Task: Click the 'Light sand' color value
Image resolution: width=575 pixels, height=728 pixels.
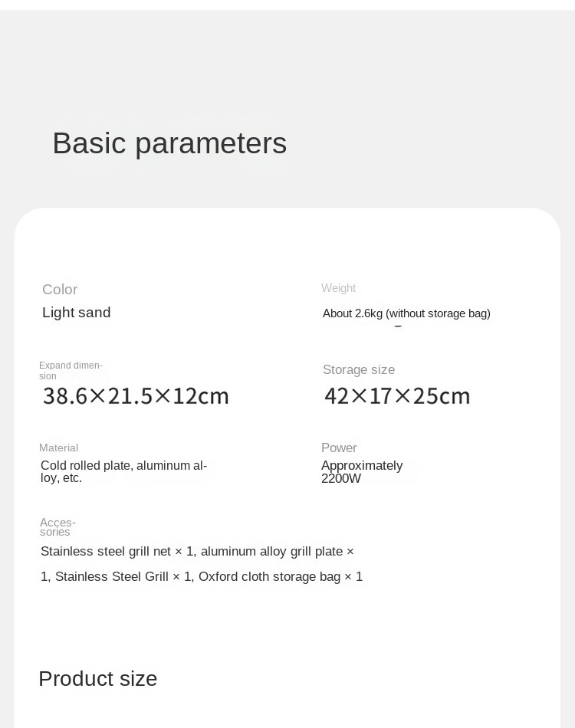Action: (x=77, y=313)
